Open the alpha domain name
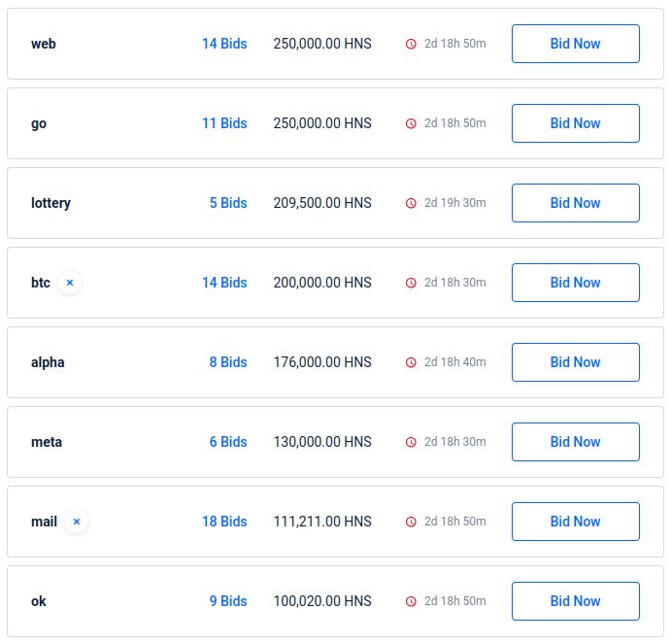 pyautogui.click(x=48, y=362)
